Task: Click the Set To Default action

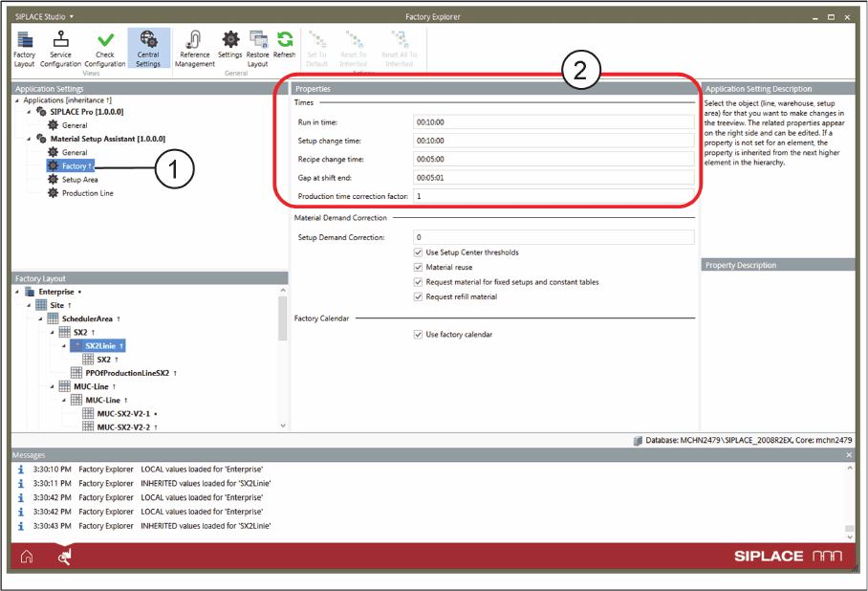Action: click(317, 50)
